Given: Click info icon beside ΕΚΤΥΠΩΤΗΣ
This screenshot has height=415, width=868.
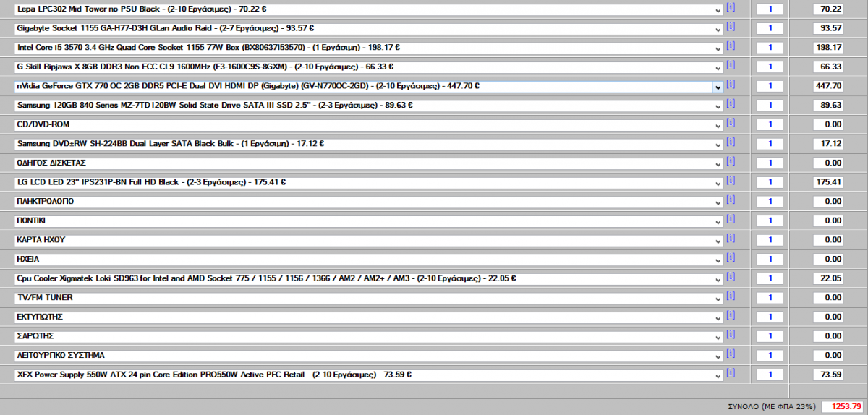Looking at the screenshot, I should pos(731,315).
